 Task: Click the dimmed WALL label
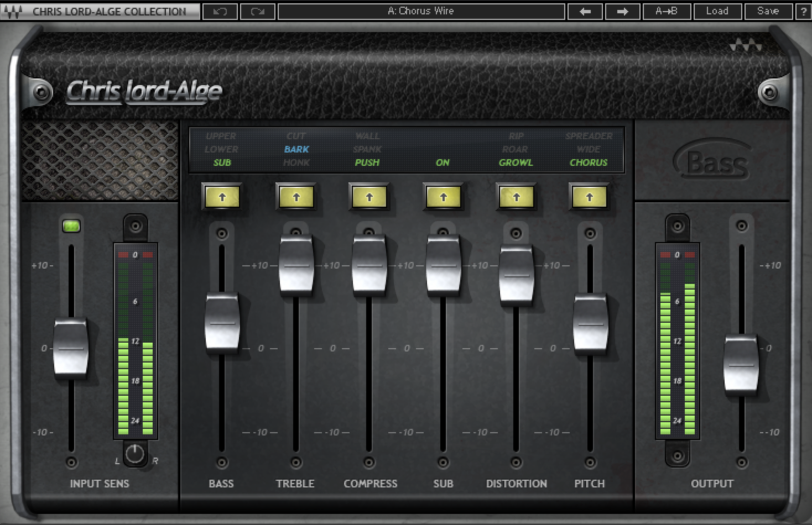click(367, 136)
